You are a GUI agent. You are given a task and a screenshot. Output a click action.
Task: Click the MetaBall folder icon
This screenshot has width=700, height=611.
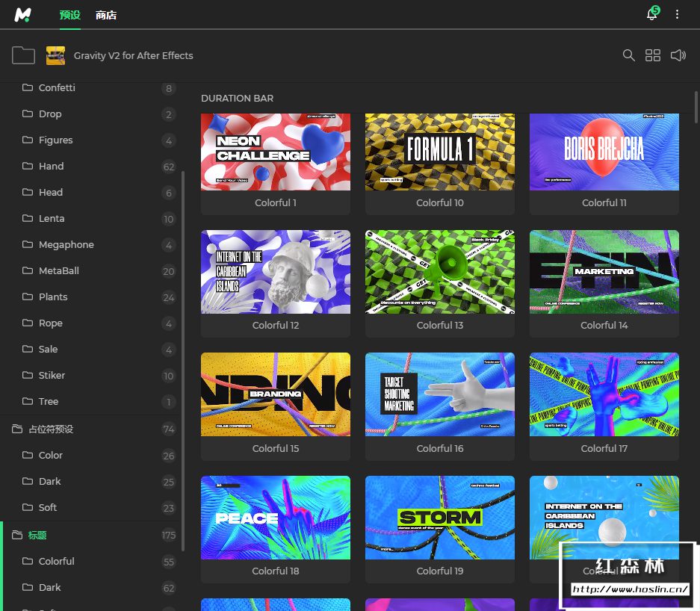tap(28, 270)
